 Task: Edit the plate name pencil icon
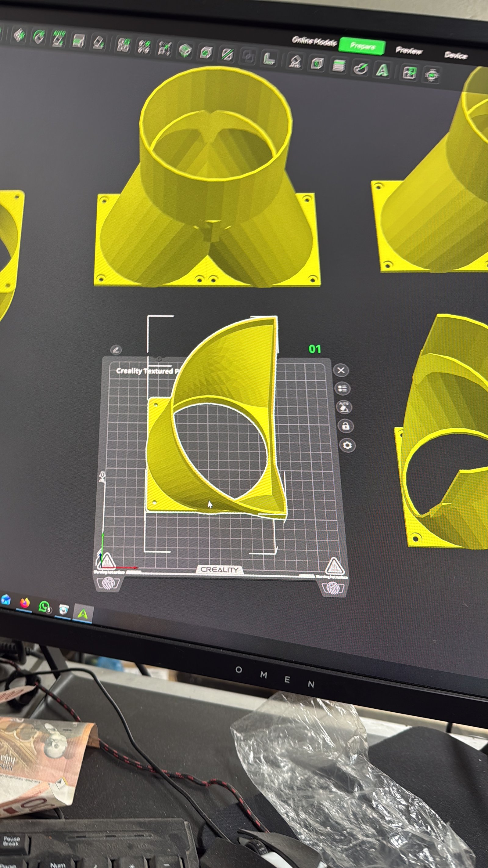pyautogui.click(x=116, y=350)
